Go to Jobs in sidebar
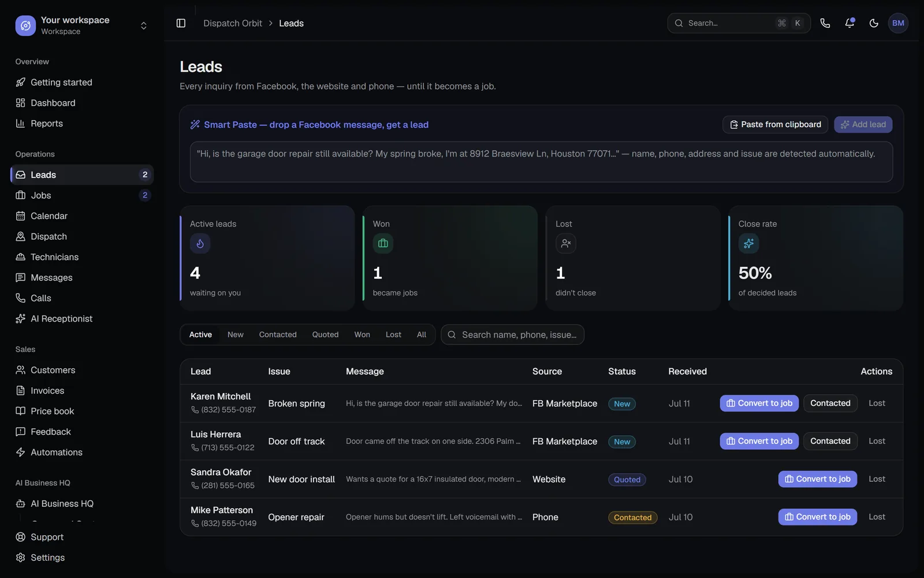The height and width of the screenshot is (578, 924). (82, 195)
